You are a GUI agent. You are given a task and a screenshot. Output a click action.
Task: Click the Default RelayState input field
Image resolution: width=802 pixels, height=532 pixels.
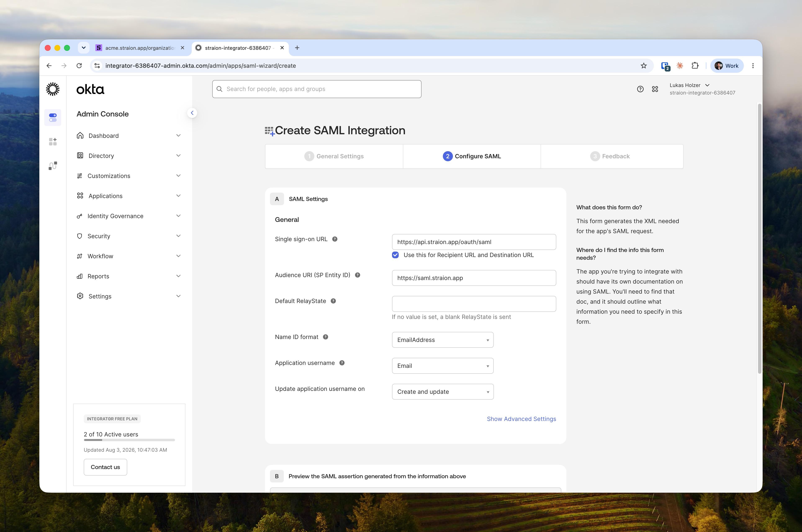point(474,304)
